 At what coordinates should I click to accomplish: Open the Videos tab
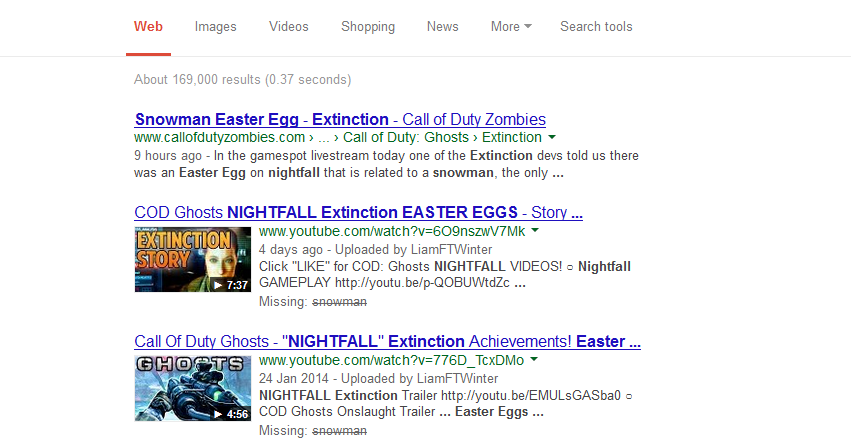(289, 27)
